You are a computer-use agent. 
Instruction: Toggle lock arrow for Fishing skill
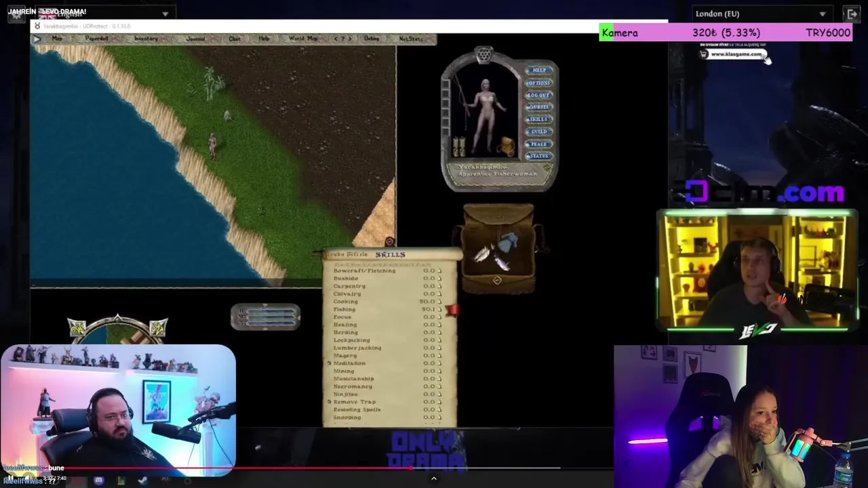click(x=439, y=310)
